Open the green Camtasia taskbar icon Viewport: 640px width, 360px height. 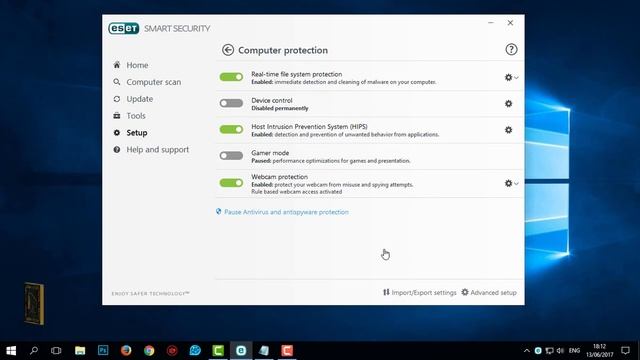click(x=218, y=351)
